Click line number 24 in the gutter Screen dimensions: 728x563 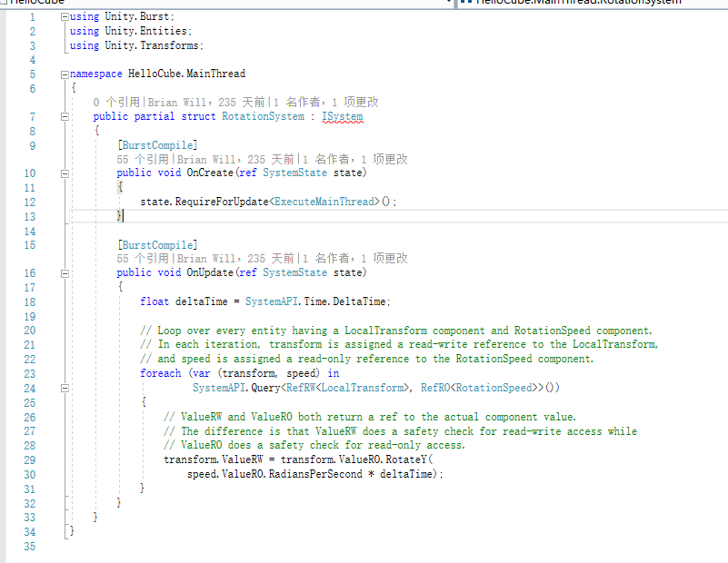pyautogui.click(x=30, y=389)
